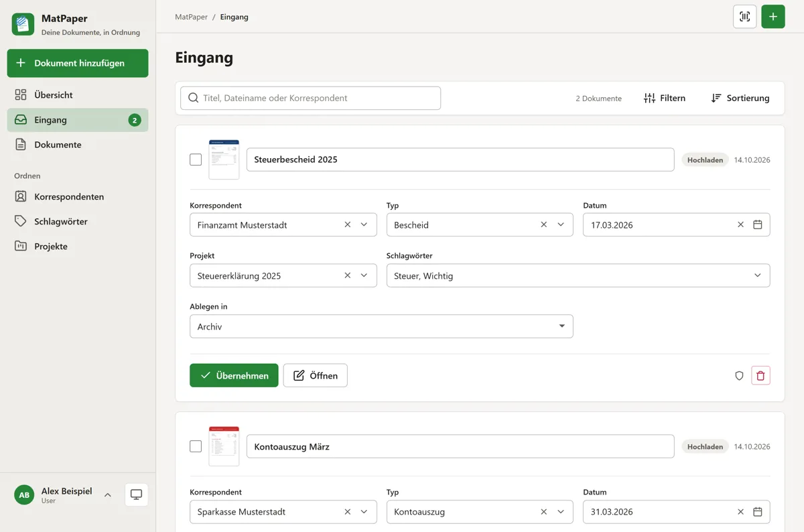Open the barcode scanner icon in header
The width and height of the screenshot is (804, 532).
click(x=745, y=17)
